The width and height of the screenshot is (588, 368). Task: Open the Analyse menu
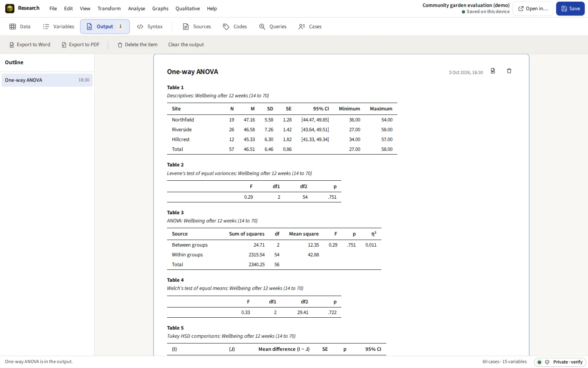[136, 9]
